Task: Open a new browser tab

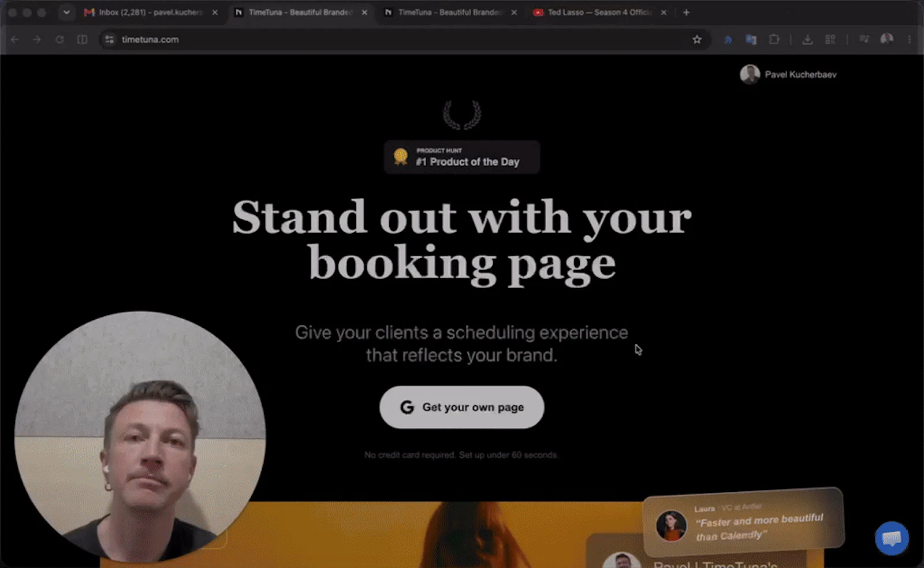Action: point(686,12)
